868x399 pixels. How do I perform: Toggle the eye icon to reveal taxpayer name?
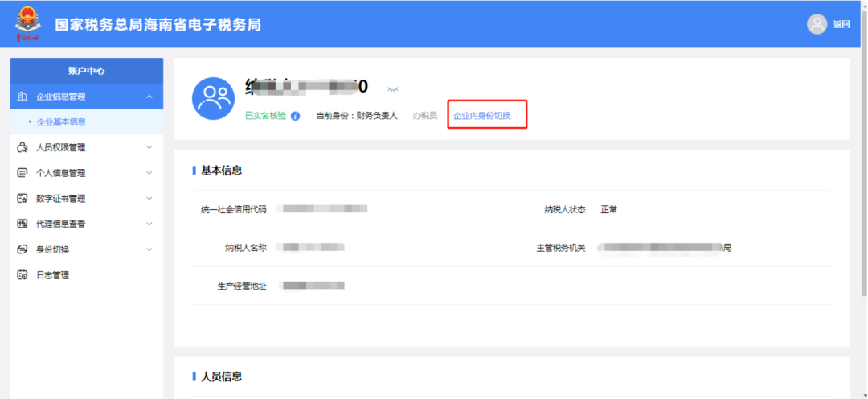(x=393, y=88)
